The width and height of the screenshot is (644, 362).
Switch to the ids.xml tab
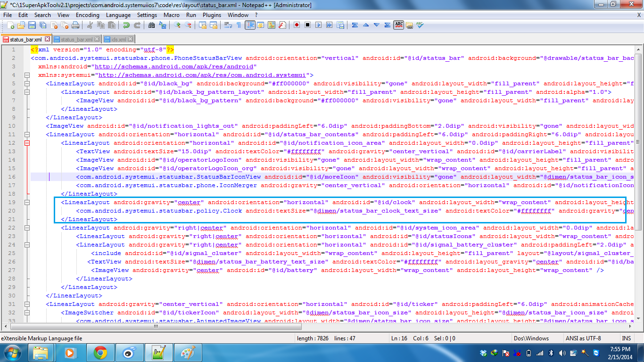tap(118, 39)
